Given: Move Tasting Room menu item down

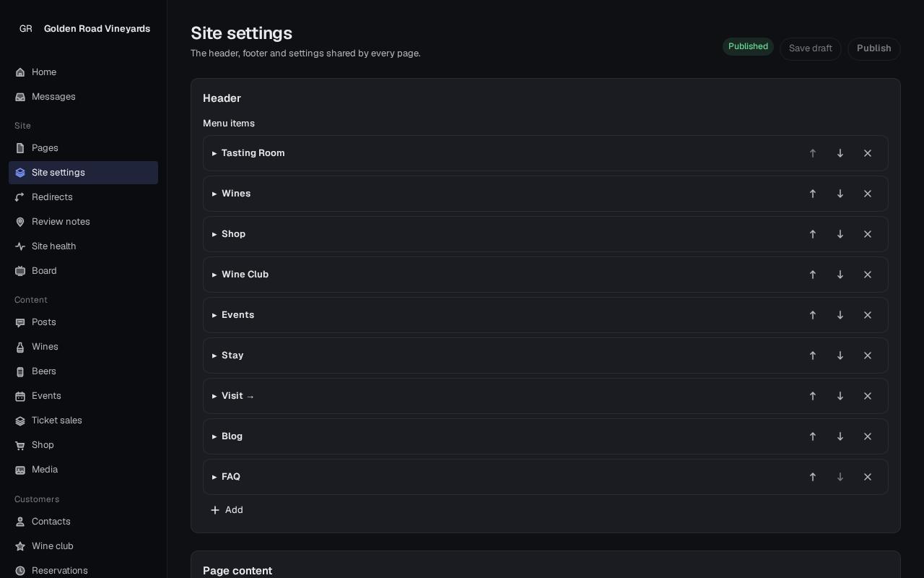Looking at the screenshot, I should [840, 153].
